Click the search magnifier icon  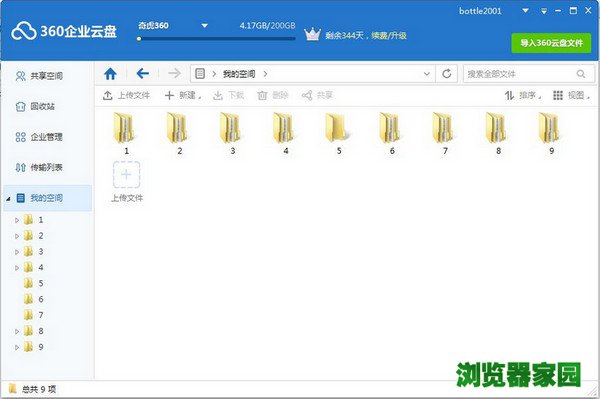click(580, 74)
